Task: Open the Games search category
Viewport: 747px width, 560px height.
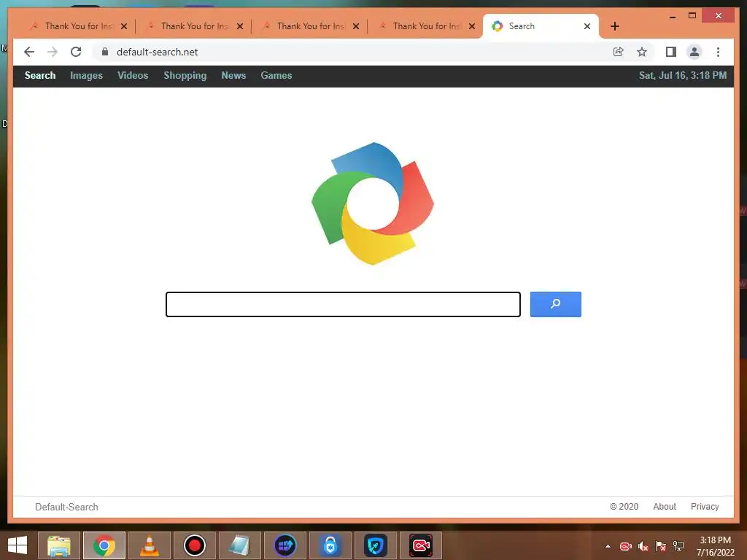Action: [x=276, y=75]
